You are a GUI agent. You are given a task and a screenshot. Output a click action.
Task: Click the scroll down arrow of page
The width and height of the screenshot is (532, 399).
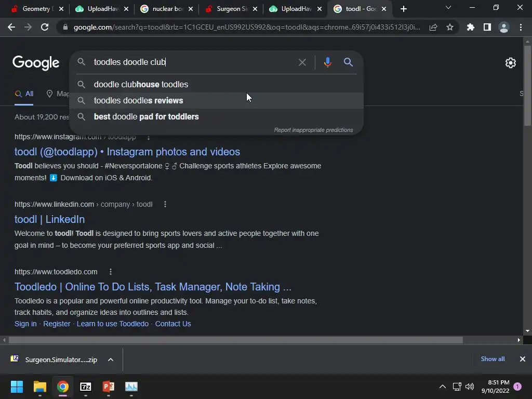tap(527, 331)
